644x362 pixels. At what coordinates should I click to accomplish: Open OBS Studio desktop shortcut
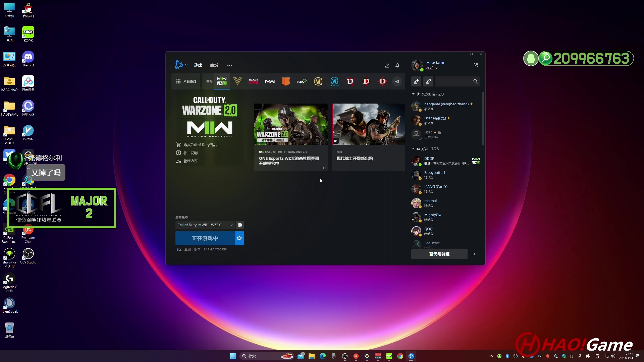click(x=28, y=256)
